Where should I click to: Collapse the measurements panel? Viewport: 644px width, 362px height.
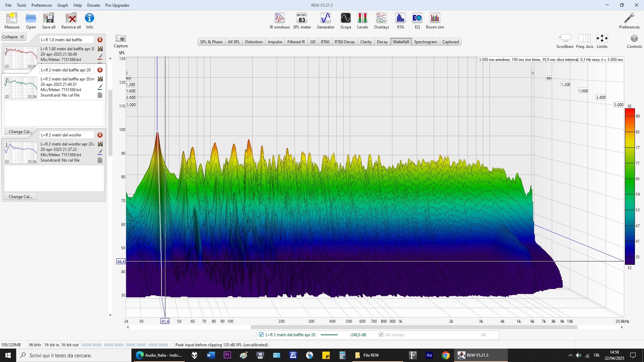pos(13,37)
